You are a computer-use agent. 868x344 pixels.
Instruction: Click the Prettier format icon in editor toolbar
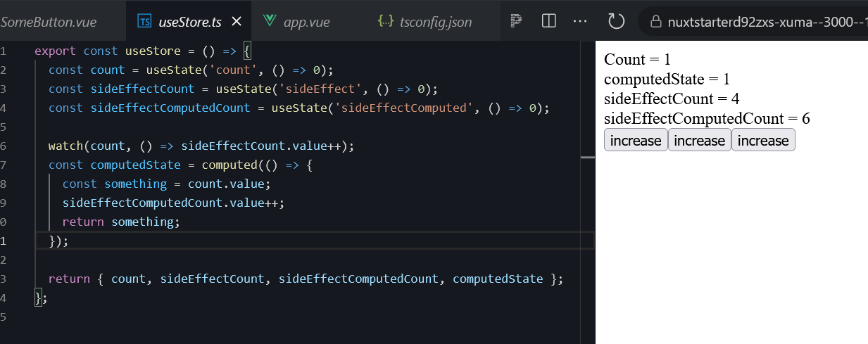[x=516, y=21]
